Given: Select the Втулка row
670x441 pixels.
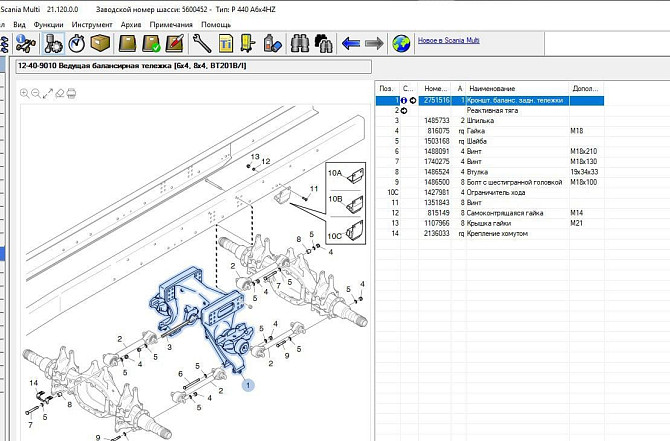Looking at the screenshot, I should click(x=490, y=172).
